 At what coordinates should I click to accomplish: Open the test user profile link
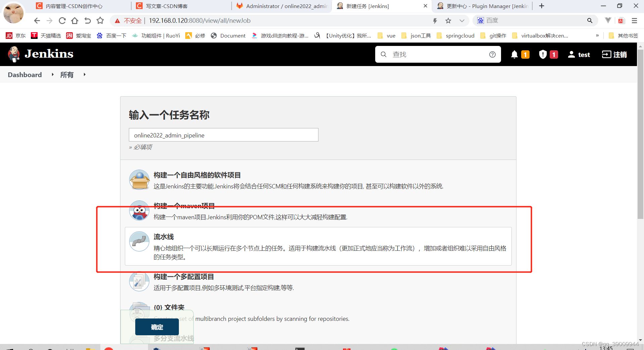579,54
